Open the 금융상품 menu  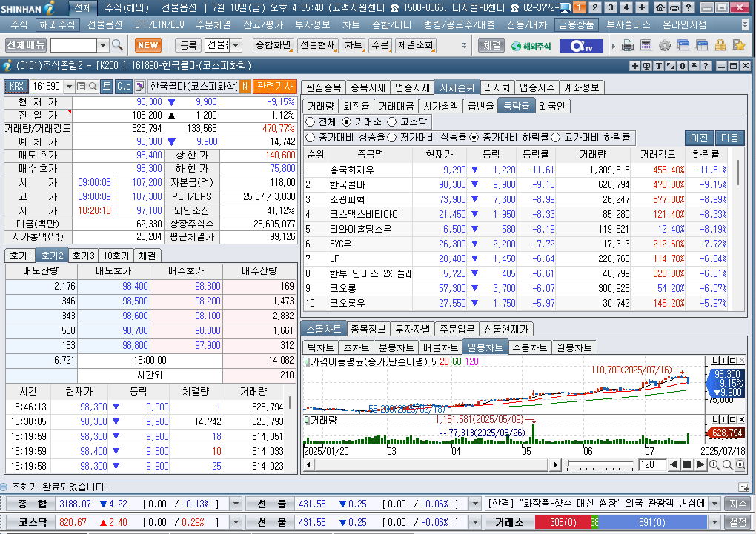click(576, 24)
